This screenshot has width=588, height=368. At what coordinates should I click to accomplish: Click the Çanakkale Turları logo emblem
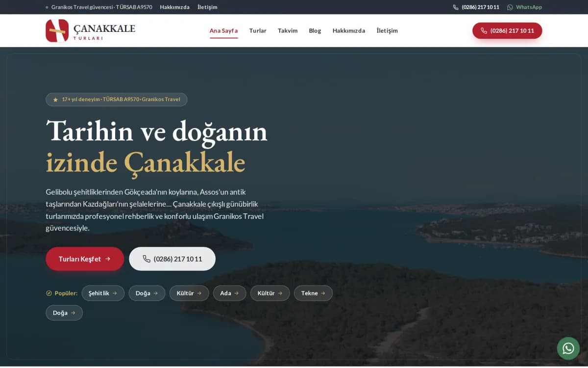(57, 30)
